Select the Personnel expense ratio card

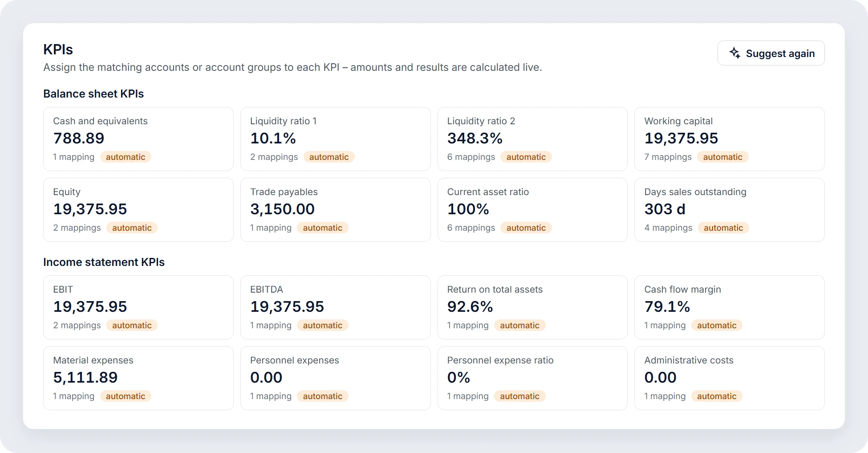click(532, 378)
